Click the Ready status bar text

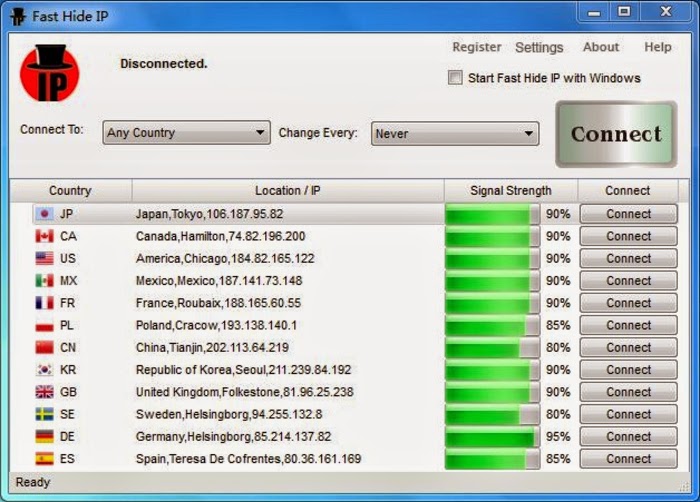click(33, 482)
